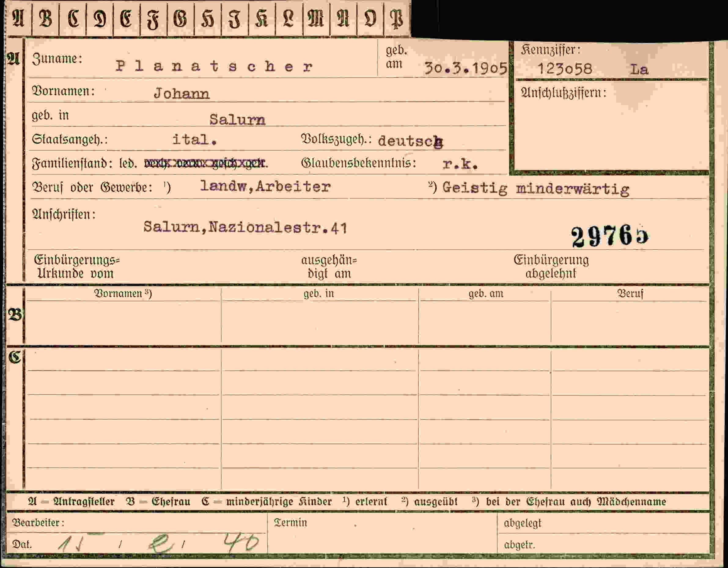Click the birth date '30.3.1905'
This screenshot has height=568, width=728.
click(465, 68)
